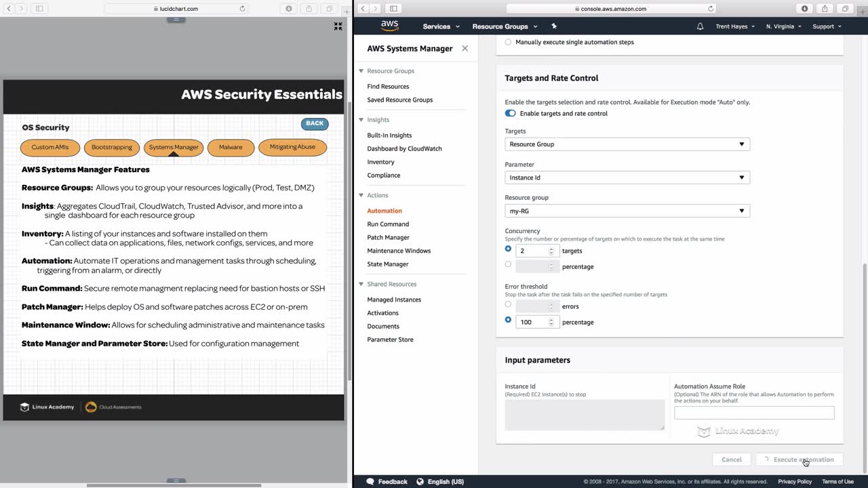The width and height of the screenshot is (868, 488).
Task: Open the Services menu in AWS navbar
Action: click(441, 26)
